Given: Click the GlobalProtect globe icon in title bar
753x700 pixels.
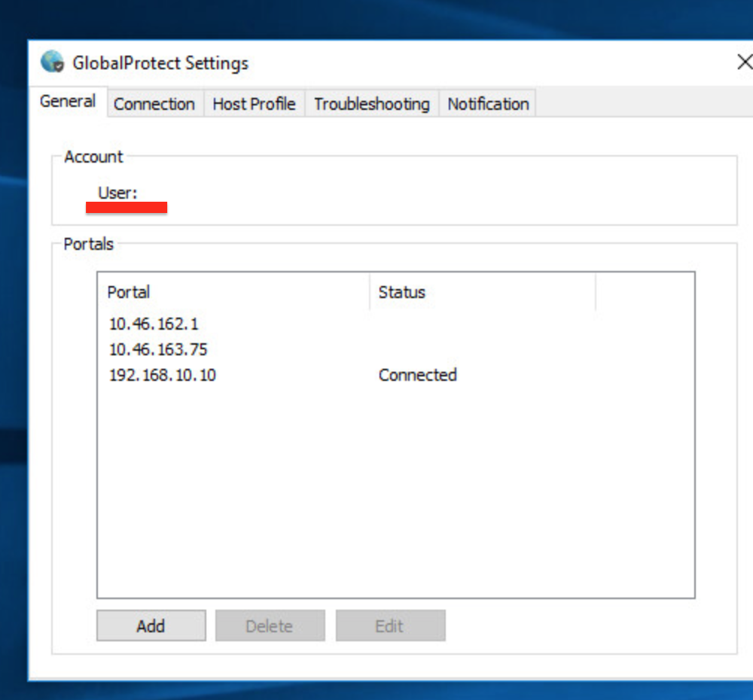Looking at the screenshot, I should point(52,62).
